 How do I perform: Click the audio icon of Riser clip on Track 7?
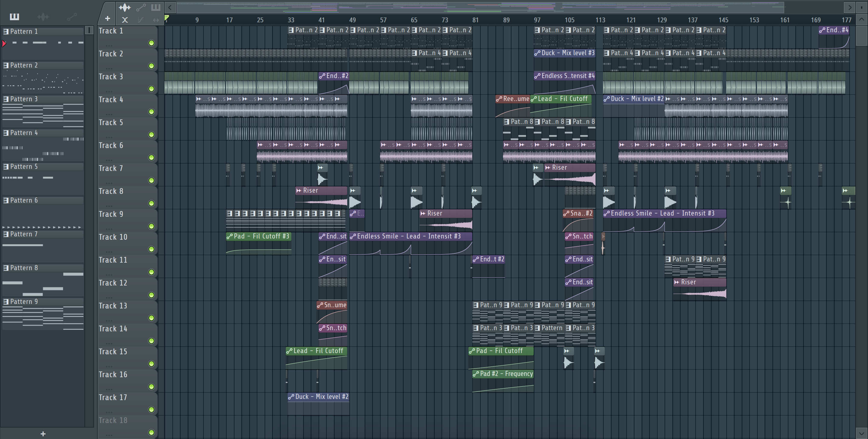[x=548, y=168]
